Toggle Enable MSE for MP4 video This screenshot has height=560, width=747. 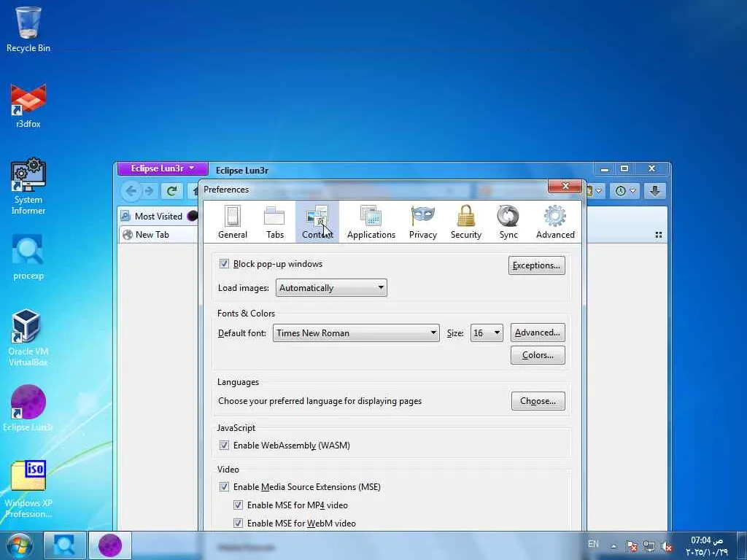(x=238, y=505)
